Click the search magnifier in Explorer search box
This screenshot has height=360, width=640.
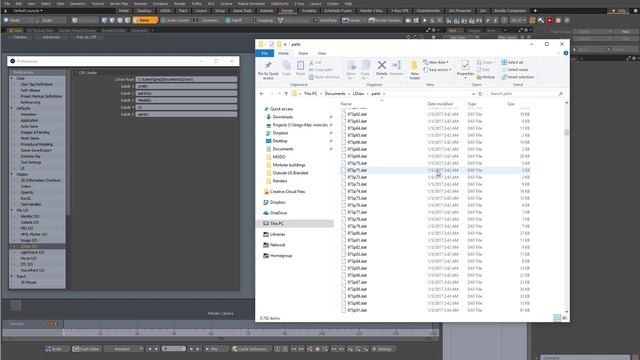(x=561, y=94)
